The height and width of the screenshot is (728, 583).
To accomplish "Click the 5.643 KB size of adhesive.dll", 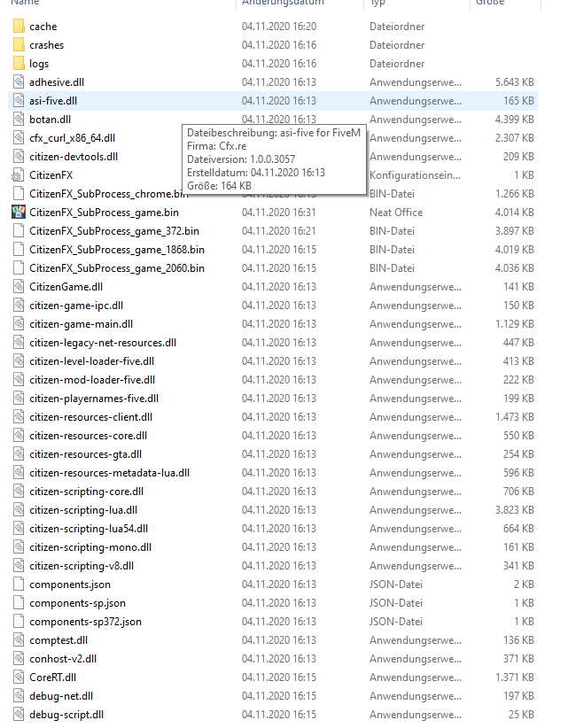I will click(515, 82).
